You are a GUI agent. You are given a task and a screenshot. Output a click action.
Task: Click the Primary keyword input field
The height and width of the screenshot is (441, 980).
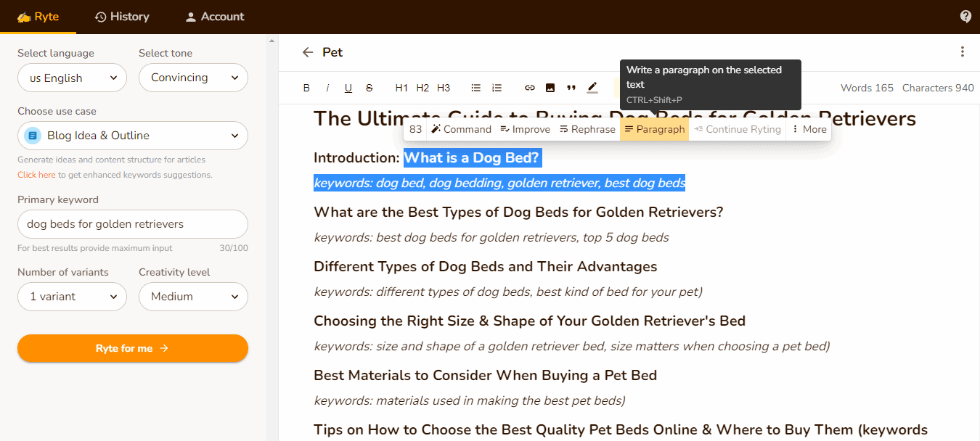[x=132, y=224]
